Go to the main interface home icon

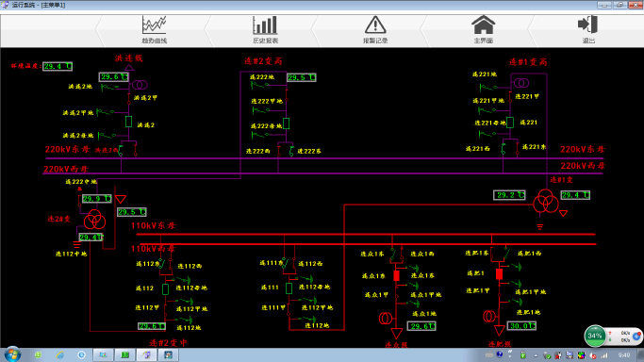click(483, 25)
